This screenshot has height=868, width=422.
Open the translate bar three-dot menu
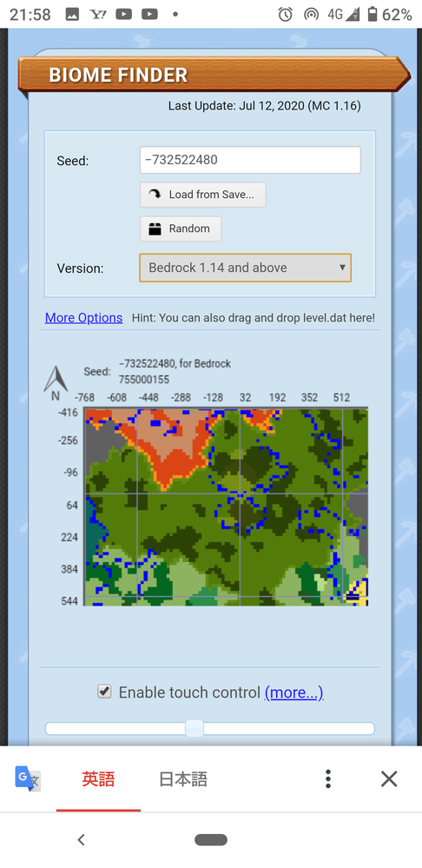pyautogui.click(x=328, y=779)
